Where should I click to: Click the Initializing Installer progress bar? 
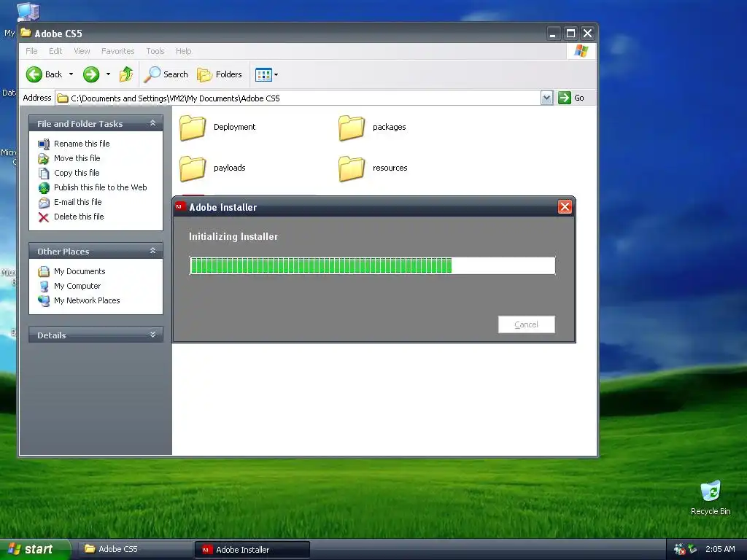(372, 265)
